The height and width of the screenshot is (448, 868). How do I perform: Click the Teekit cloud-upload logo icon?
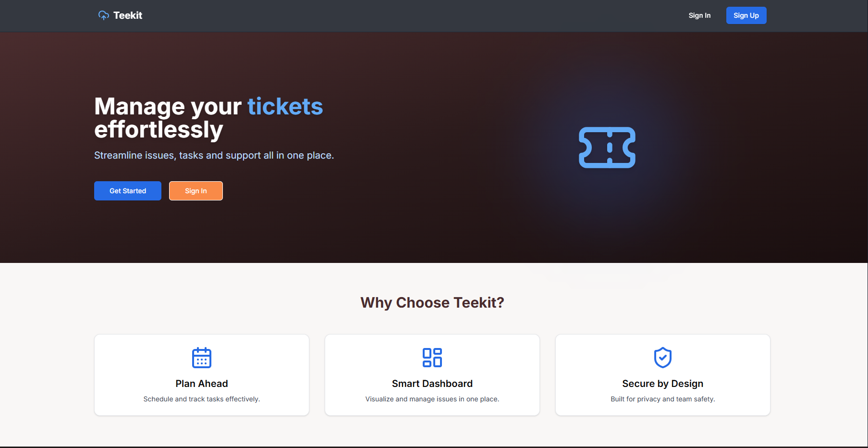coord(103,15)
